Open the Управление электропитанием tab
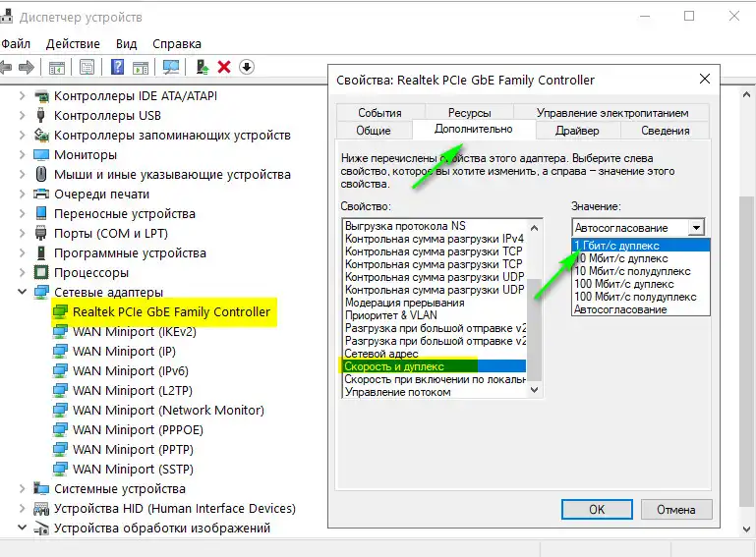 [x=611, y=113]
